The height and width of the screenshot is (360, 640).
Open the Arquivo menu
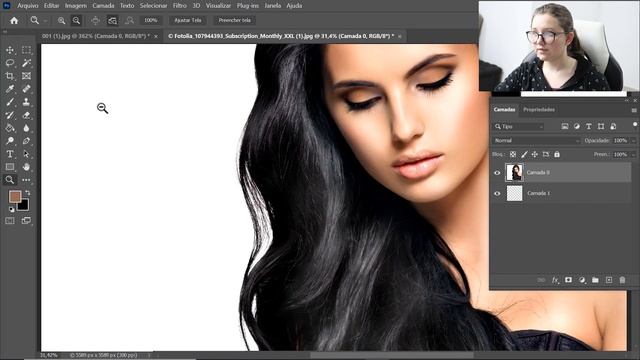click(28, 6)
